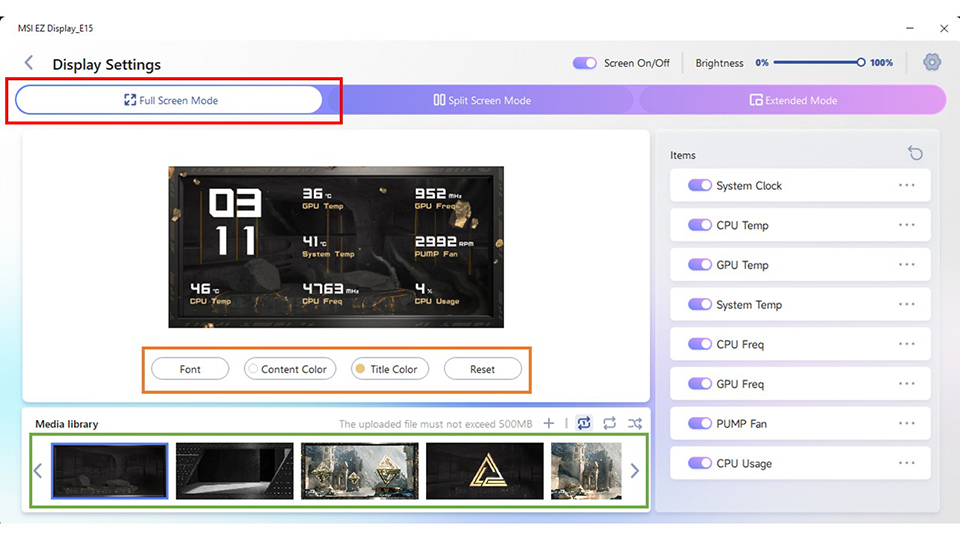Show next thumbnails with the right arrow
The height and width of the screenshot is (540, 960).
[x=635, y=471]
